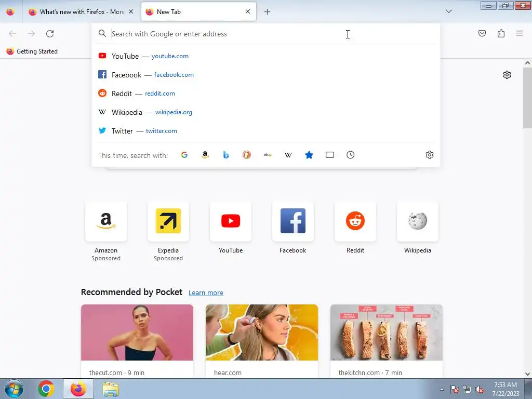Expand the list all tabs chevron
Screen dimensions: 532x399
click(449, 11)
